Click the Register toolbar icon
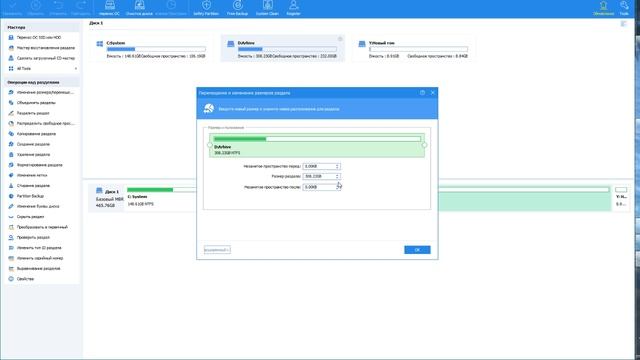 point(293,8)
